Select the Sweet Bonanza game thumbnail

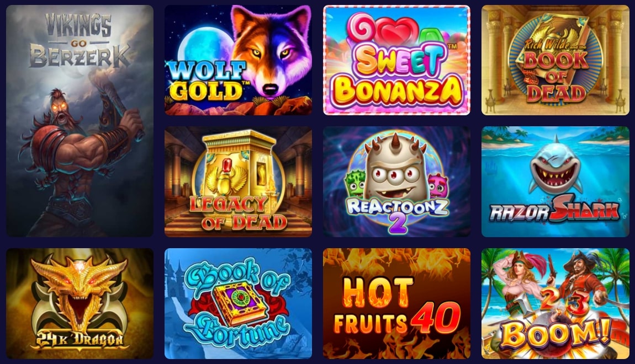point(396,60)
